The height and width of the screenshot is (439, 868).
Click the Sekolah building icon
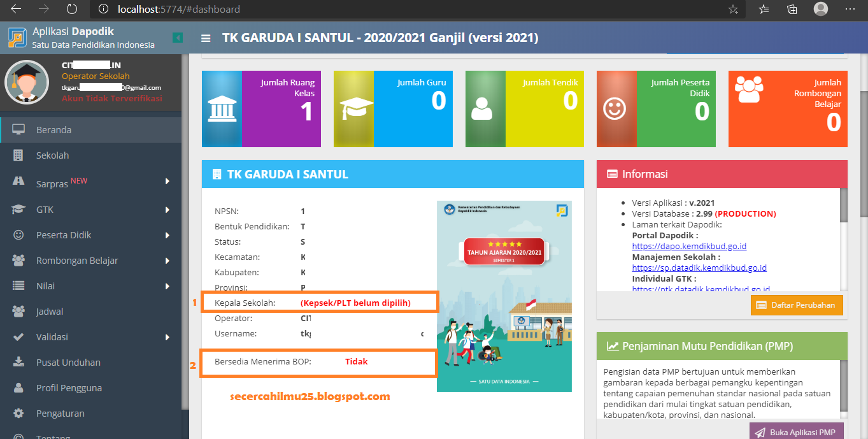pyautogui.click(x=20, y=155)
